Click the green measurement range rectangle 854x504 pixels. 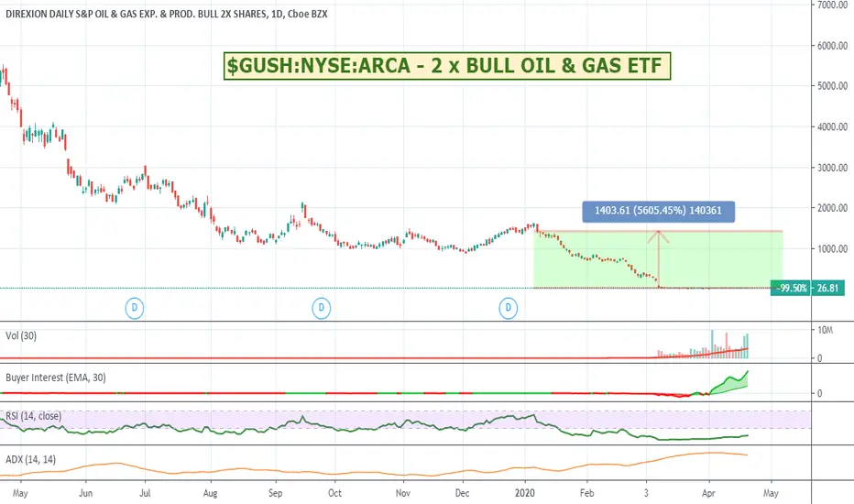[658, 259]
